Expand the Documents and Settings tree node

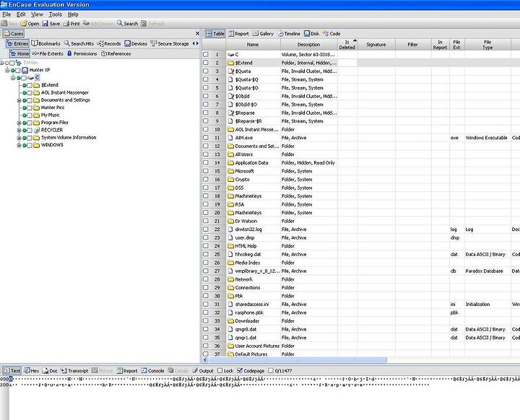(19, 100)
